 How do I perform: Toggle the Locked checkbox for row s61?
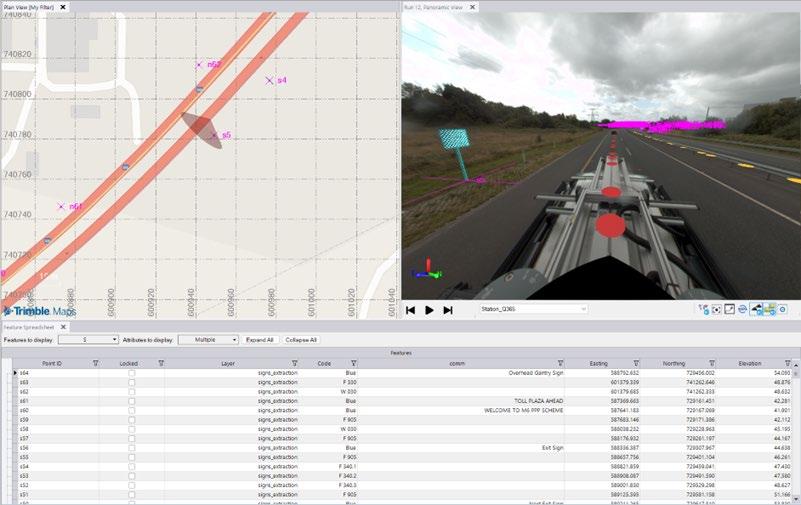pos(131,401)
